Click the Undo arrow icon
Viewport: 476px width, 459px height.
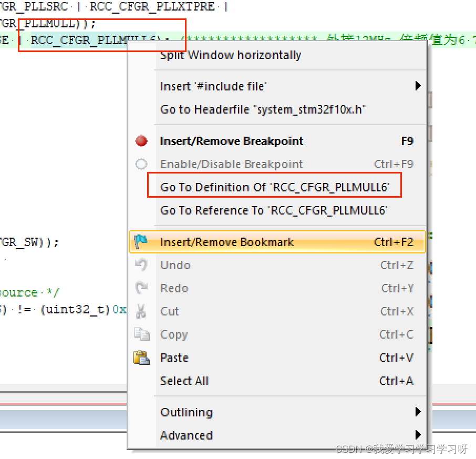[141, 265]
